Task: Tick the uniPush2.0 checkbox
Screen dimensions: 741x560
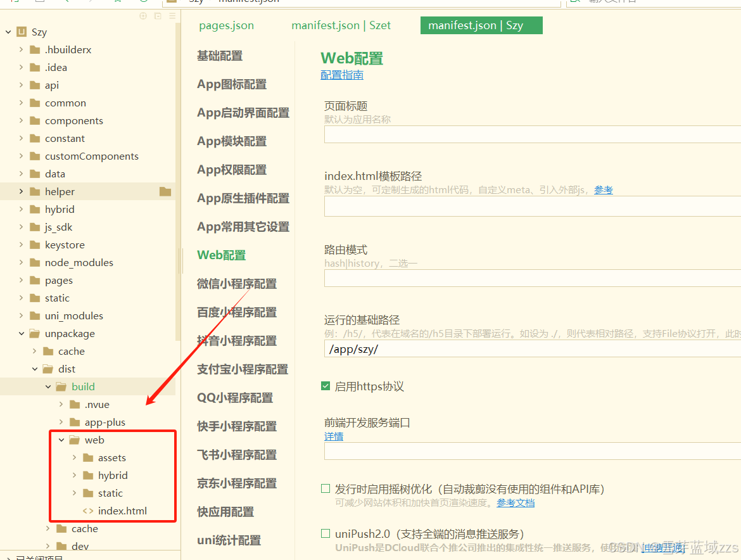Action: pos(326,533)
